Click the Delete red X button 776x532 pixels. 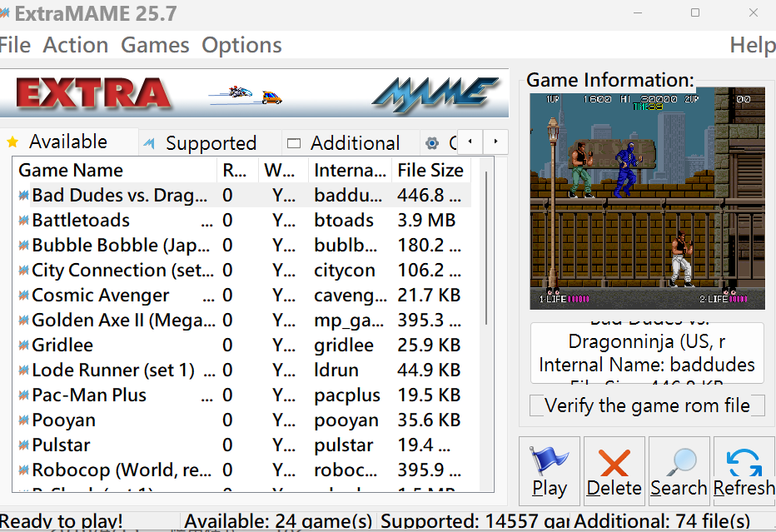tap(614, 471)
